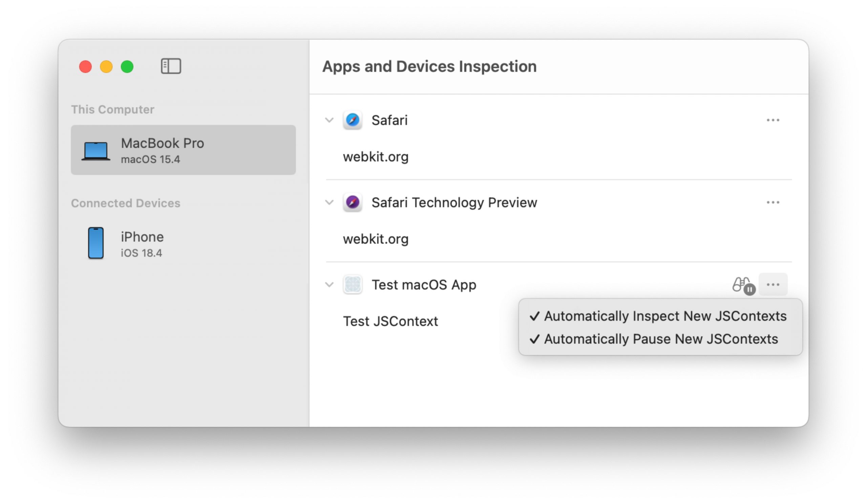Open Test macOS App more options button
Screen dimensions: 867x504
(x=773, y=285)
